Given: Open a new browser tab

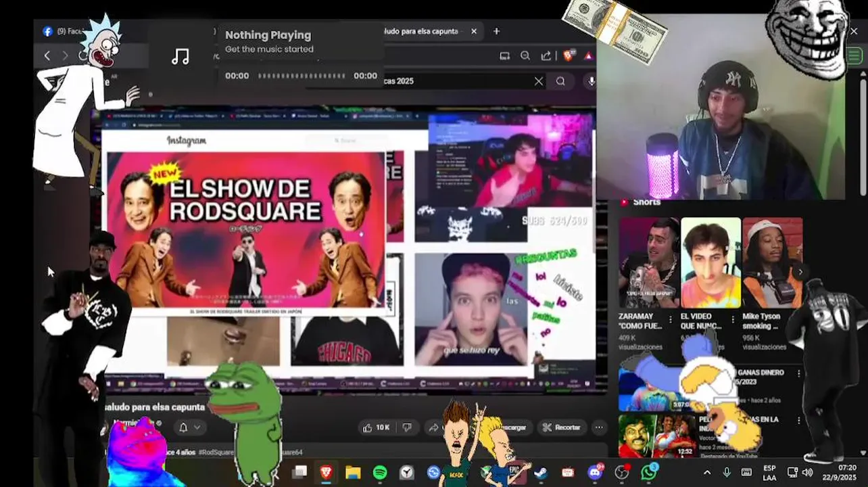Looking at the screenshot, I should [496, 31].
